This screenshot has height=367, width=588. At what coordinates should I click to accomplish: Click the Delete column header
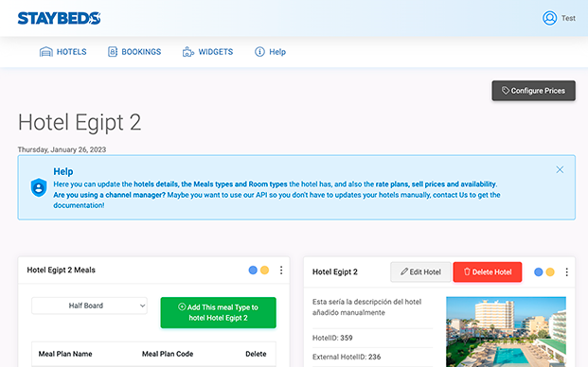click(256, 354)
